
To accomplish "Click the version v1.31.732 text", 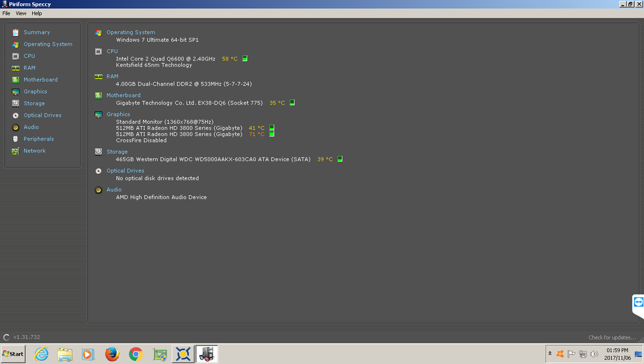I will pos(26,337).
